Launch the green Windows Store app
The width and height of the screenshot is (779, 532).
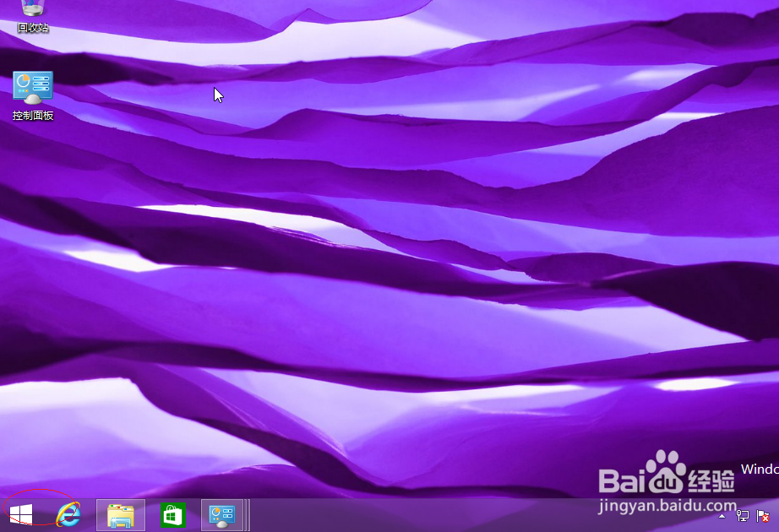(x=172, y=514)
